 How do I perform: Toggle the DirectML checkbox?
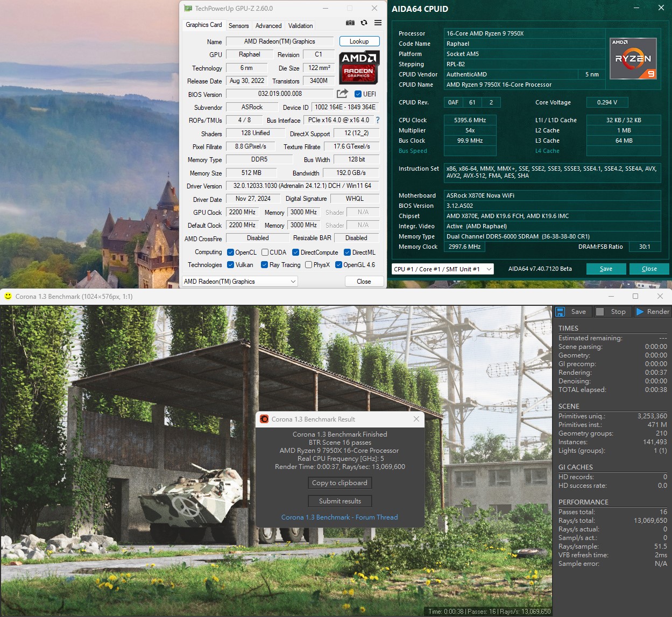[347, 253]
